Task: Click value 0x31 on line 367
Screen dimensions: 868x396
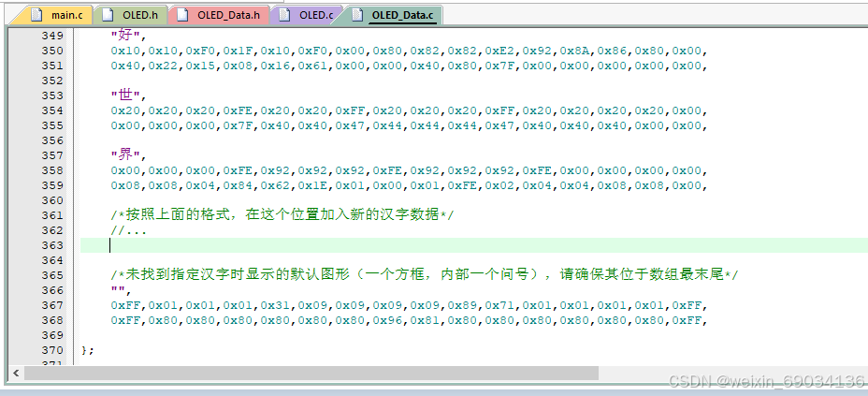Action: [x=275, y=305]
